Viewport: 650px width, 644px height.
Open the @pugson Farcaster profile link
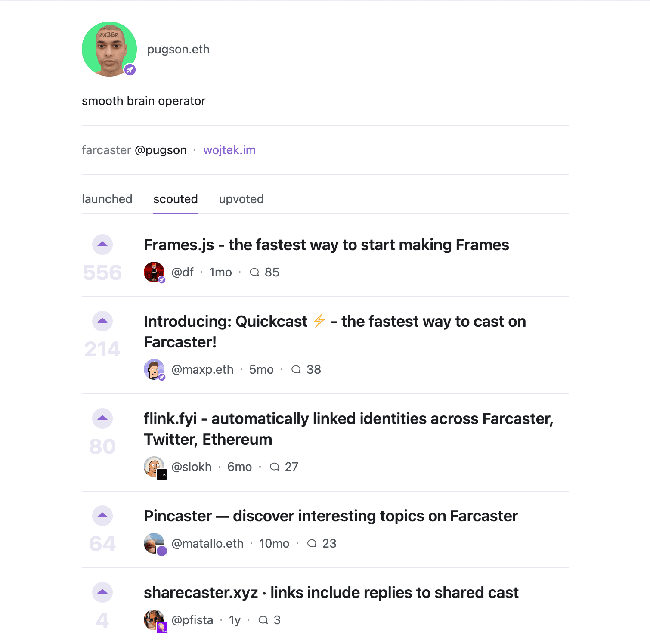point(161,150)
